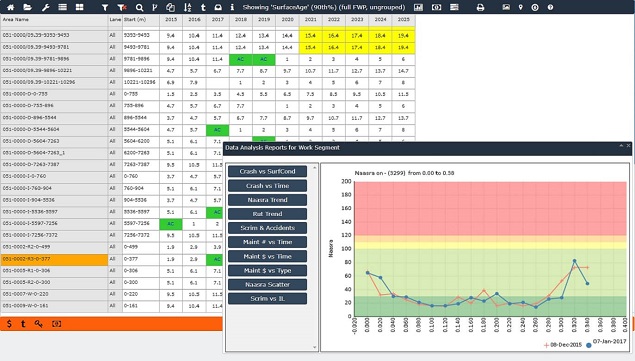This screenshot has width=635, height=361.
Task: Open the chart report icon in toolbar
Action: 418,7
